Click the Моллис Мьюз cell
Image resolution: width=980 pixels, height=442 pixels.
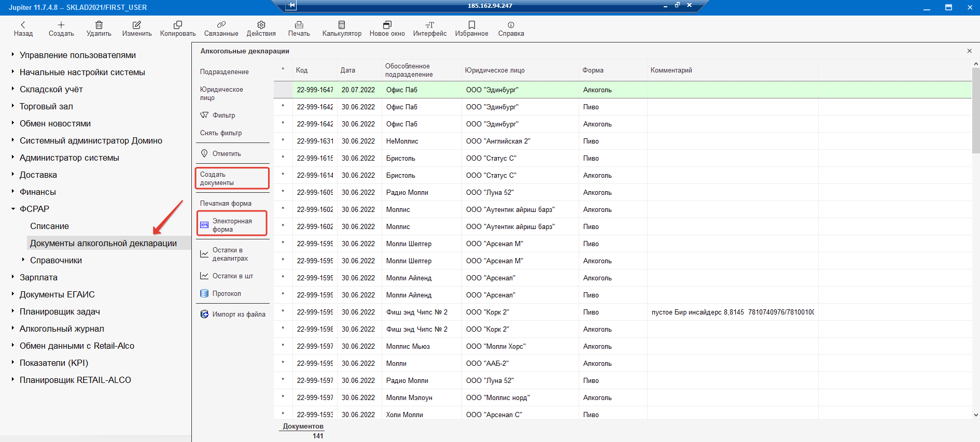(422, 346)
